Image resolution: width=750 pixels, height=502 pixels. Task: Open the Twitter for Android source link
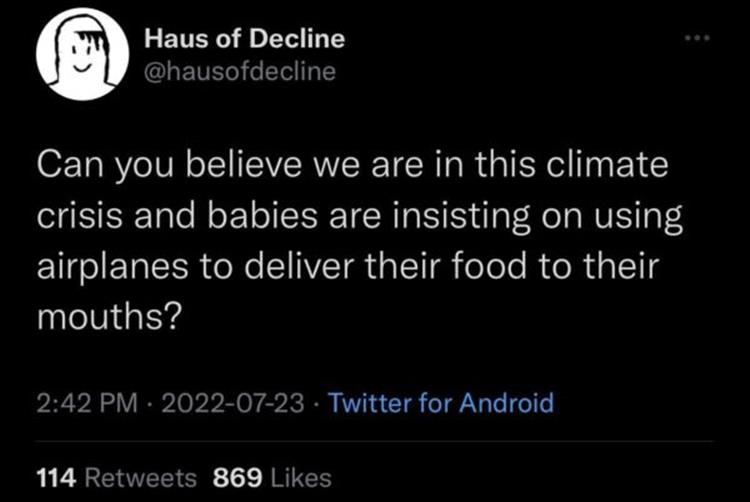440,404
